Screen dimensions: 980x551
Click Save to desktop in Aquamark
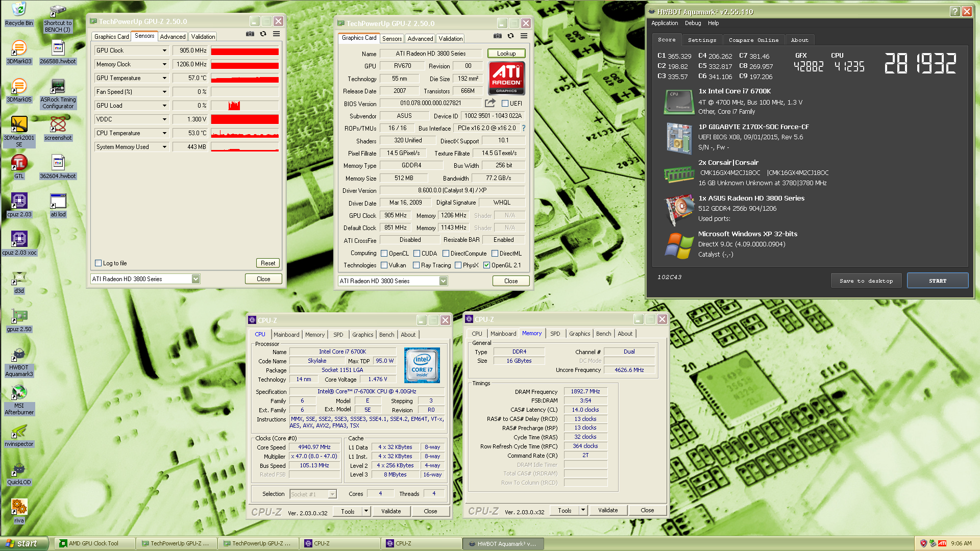(866, 281)
